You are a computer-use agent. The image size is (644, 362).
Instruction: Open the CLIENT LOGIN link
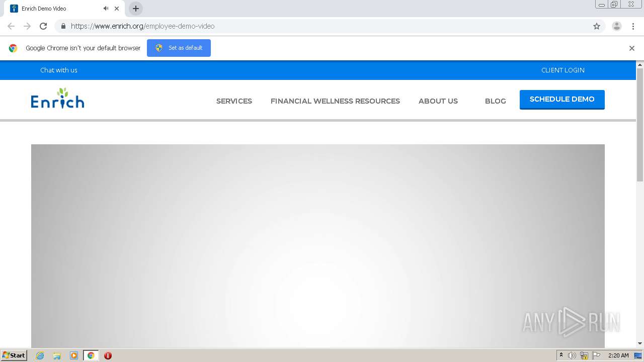click(563, 70)
